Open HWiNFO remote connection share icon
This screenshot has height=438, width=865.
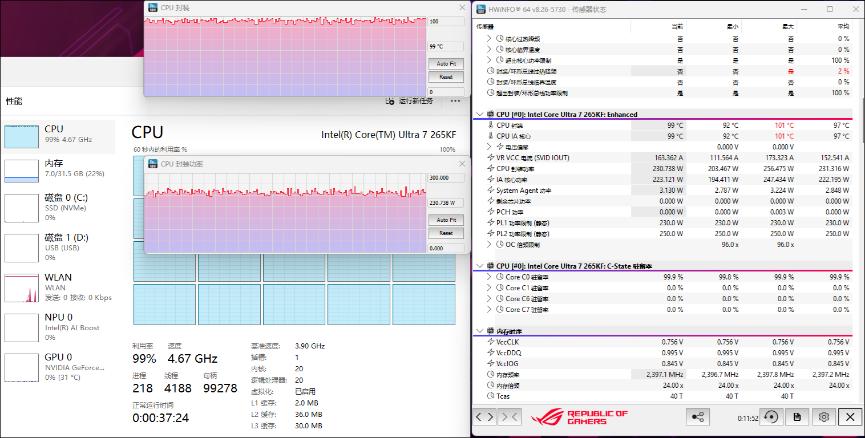coord(697,417)
